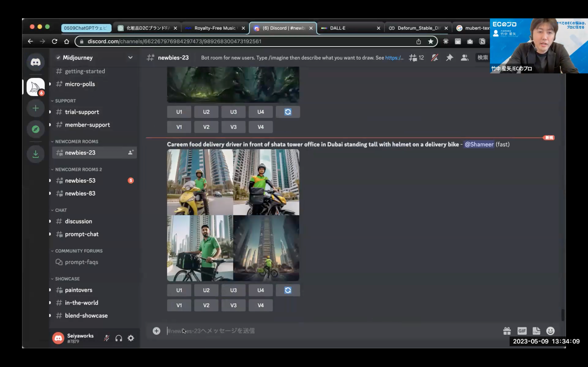Open the threads icon showing 12
The image size is (588, 367).
[x=416, y=57]
